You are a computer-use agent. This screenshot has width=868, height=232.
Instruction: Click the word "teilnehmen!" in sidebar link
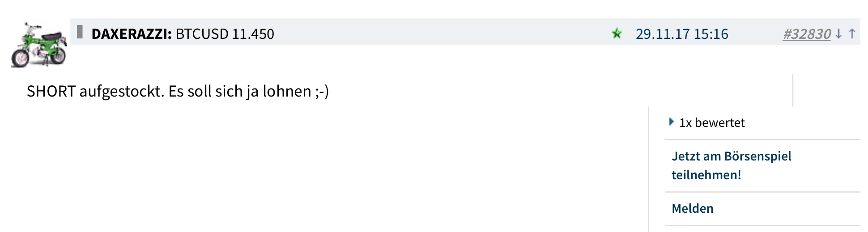(706, 175)
